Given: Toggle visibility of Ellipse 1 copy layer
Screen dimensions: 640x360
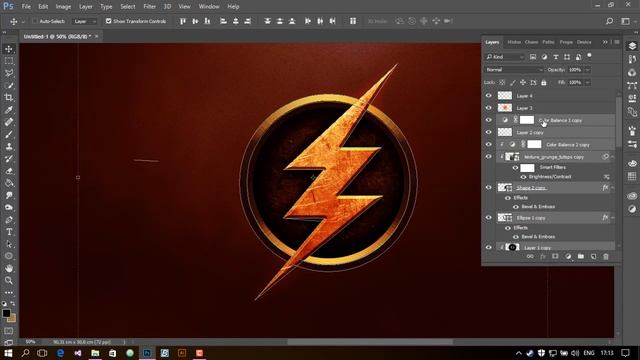Looking at the screenshot, I should [489, 218].
